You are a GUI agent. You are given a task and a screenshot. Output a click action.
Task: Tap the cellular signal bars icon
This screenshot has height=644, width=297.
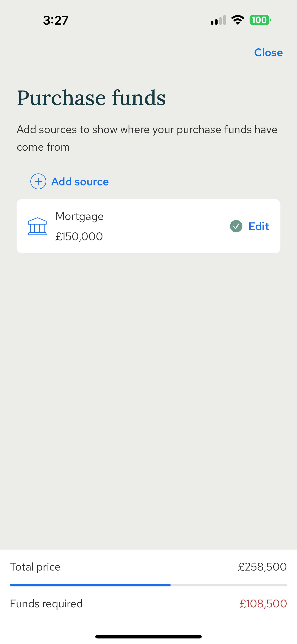(218, 20)
